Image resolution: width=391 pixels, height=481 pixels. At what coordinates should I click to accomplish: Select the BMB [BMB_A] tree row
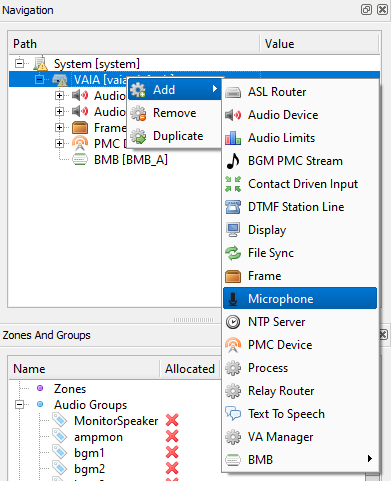point(130,160)
